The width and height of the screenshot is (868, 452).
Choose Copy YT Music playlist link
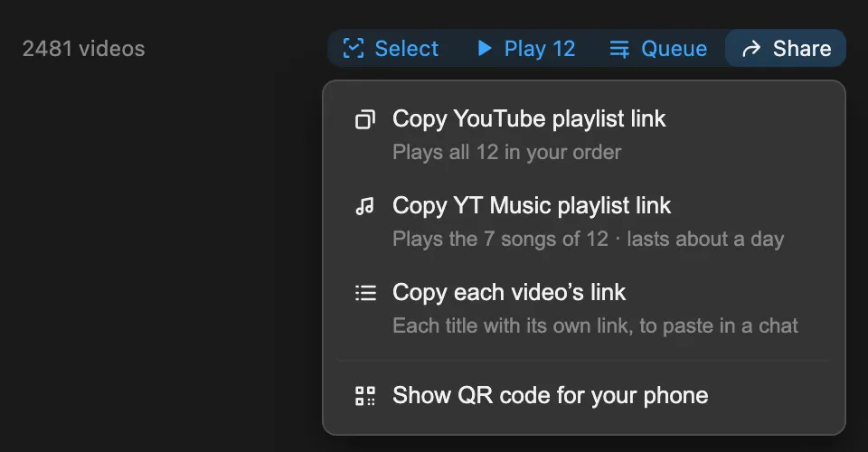coord(583,221)
